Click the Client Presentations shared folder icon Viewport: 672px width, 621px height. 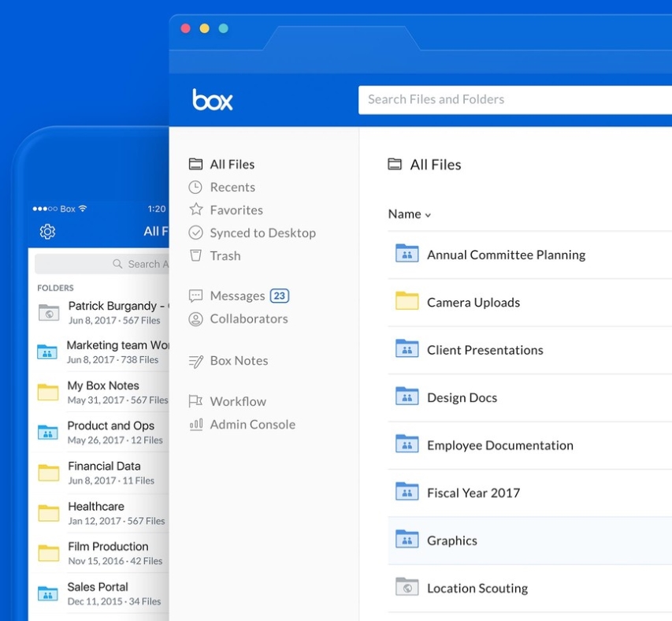407,348
